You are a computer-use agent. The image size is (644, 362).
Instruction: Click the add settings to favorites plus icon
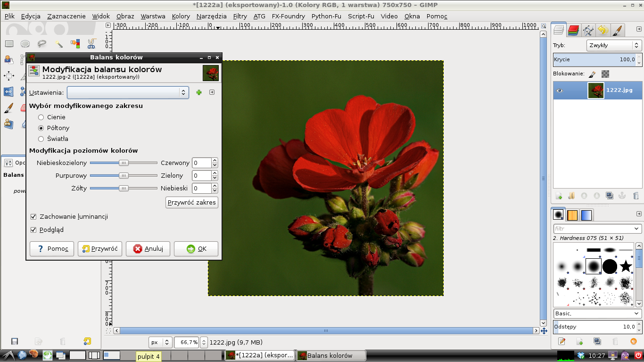199,92
